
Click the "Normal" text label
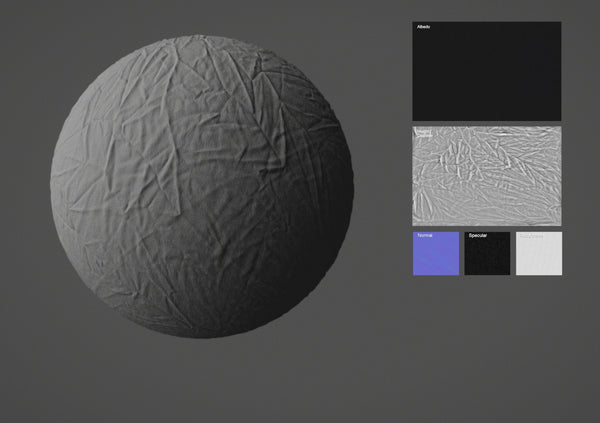[424, 237]
